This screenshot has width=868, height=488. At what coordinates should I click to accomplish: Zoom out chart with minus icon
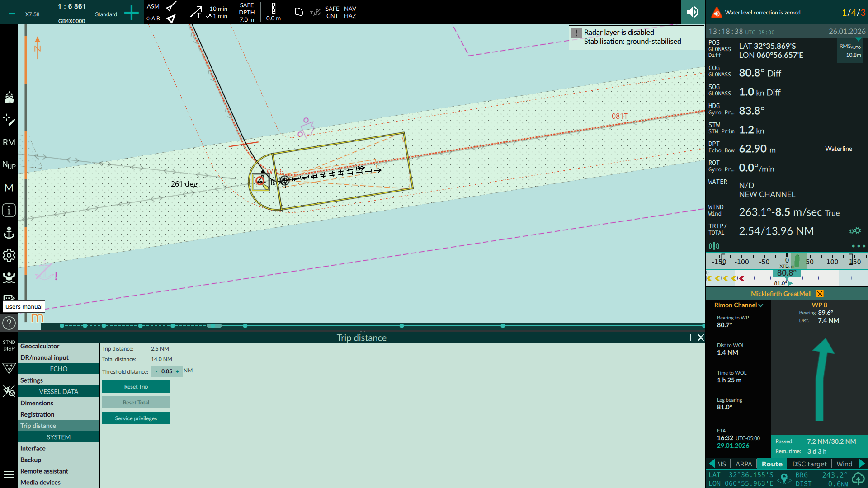coord(12,14)
